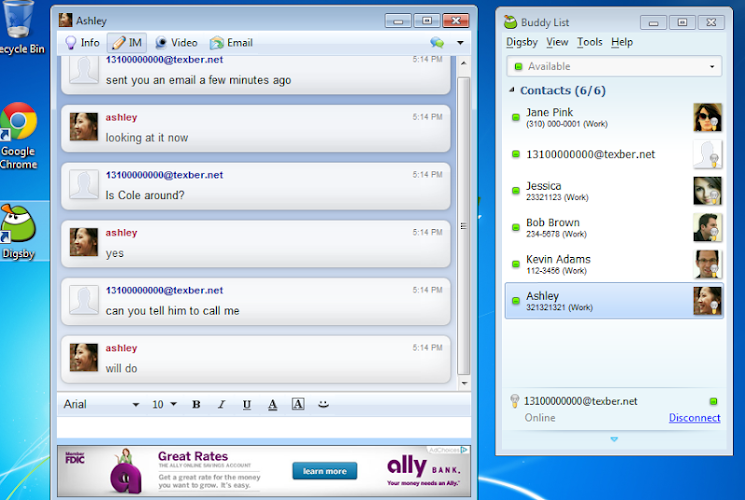Select Bob Brown in the Buddy List
Image resolution: width=745 pixels, height=500 pixels.
point(613,227)
